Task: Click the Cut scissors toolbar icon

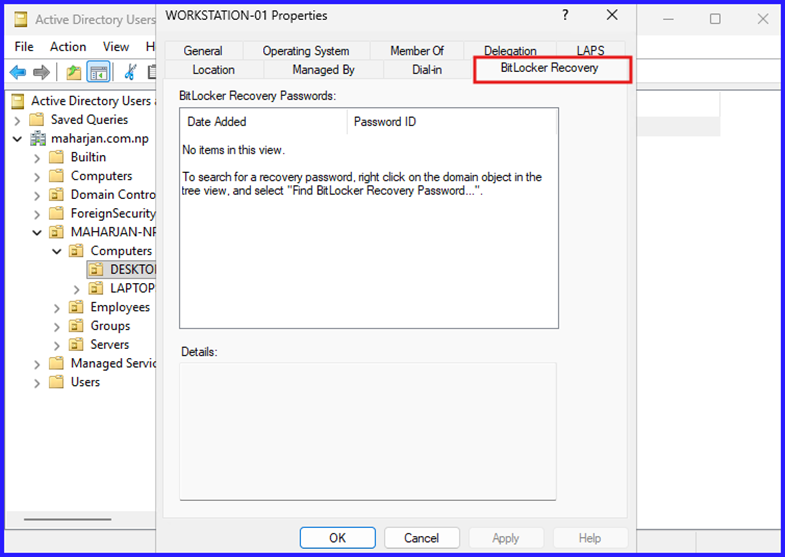Action: click(130, 72)
